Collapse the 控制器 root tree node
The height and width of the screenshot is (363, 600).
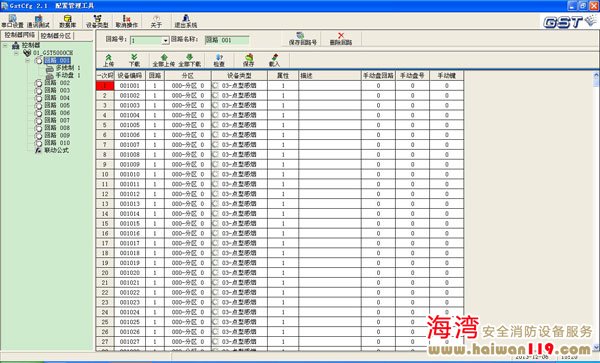[x=5, y=46]
